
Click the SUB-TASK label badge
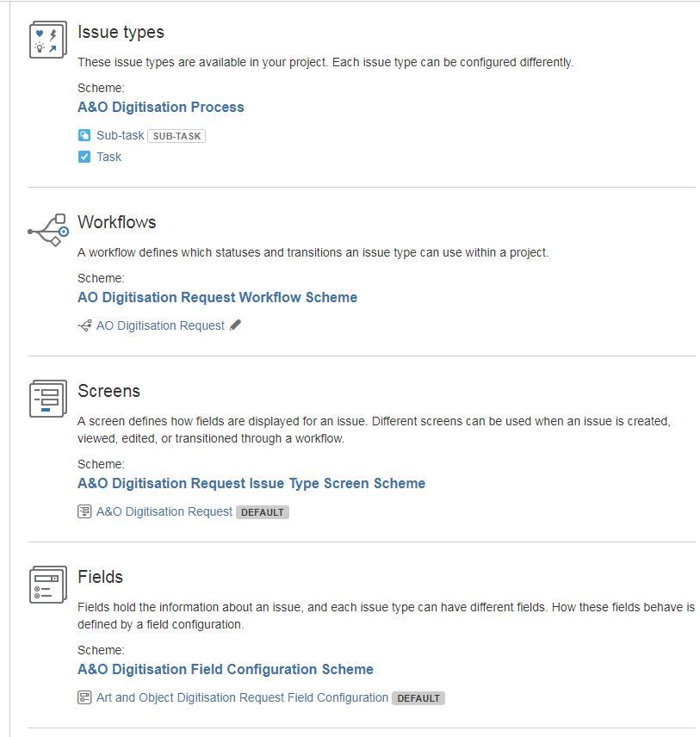(x=177, y=136)
